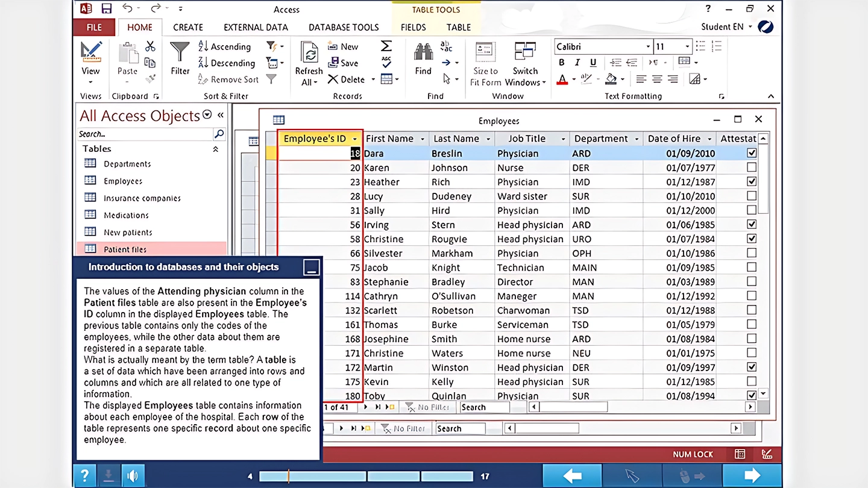Align text left in ribbon
Image resolution: width=868 pixels, height=488 pixels.
(641, 79)
